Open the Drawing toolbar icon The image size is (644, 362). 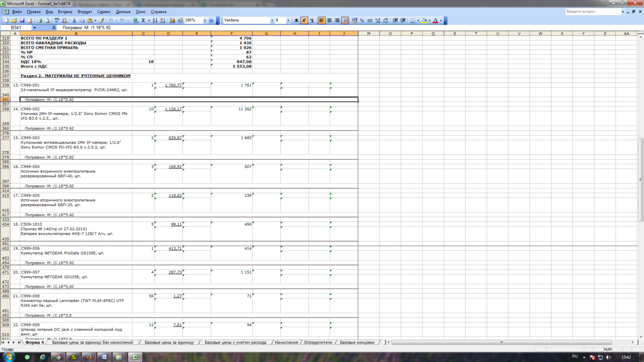point(180,20)
